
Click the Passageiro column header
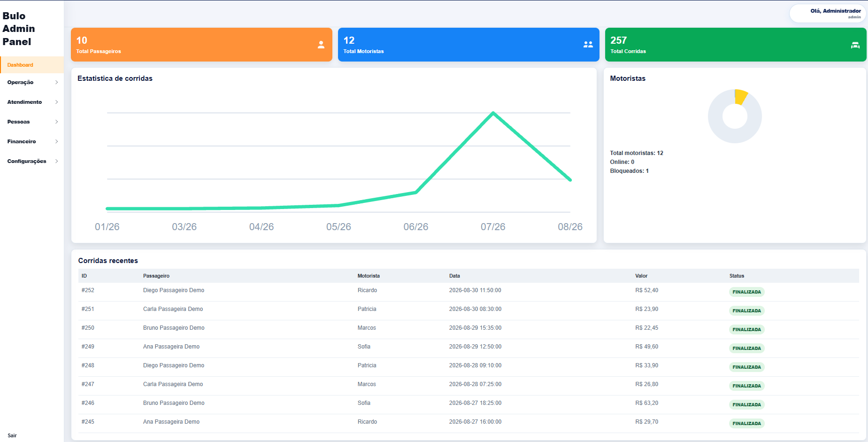pyautogui.click(x=156, y=276)
